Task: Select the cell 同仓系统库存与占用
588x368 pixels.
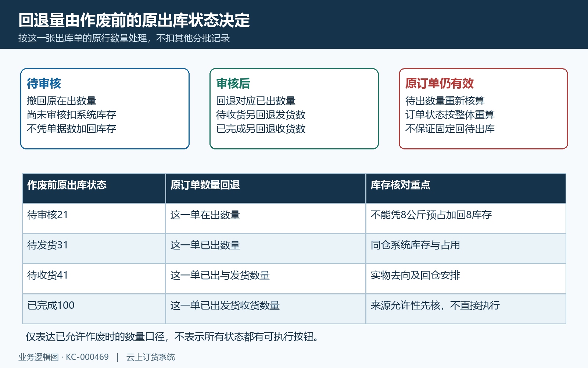Action: click(x=466, y=248)
